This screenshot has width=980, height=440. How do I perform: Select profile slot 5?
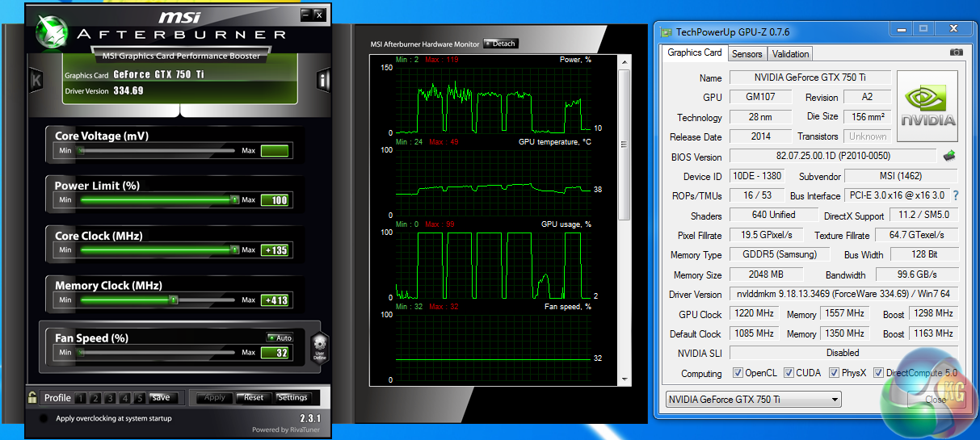point(139,398)
